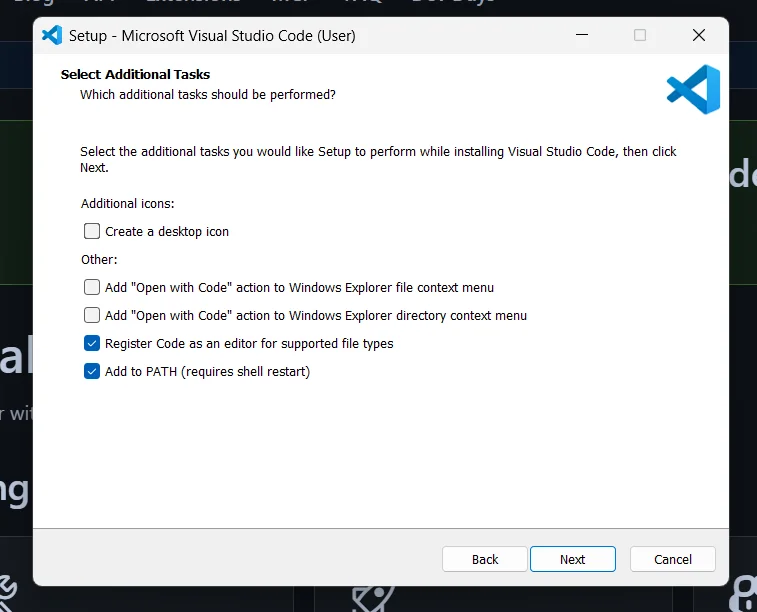
Task: Click large VS Code logo in header
Action: [693, 89]
